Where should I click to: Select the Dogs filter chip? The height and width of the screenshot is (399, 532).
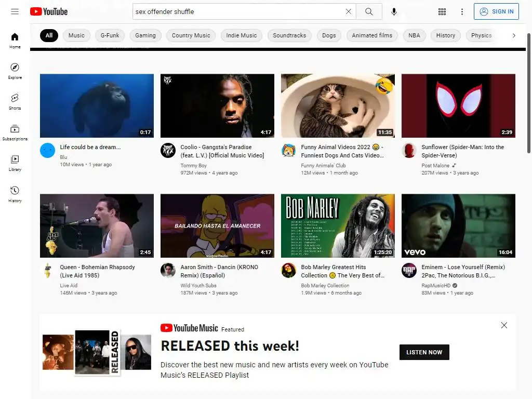tap(329, 35)
